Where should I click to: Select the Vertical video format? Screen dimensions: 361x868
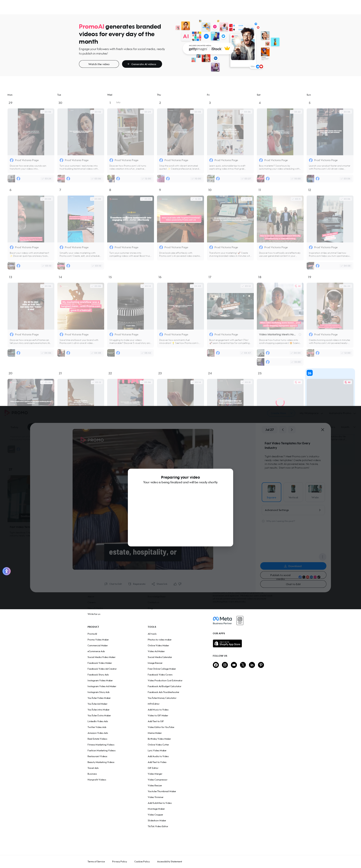tap(293, 492)
